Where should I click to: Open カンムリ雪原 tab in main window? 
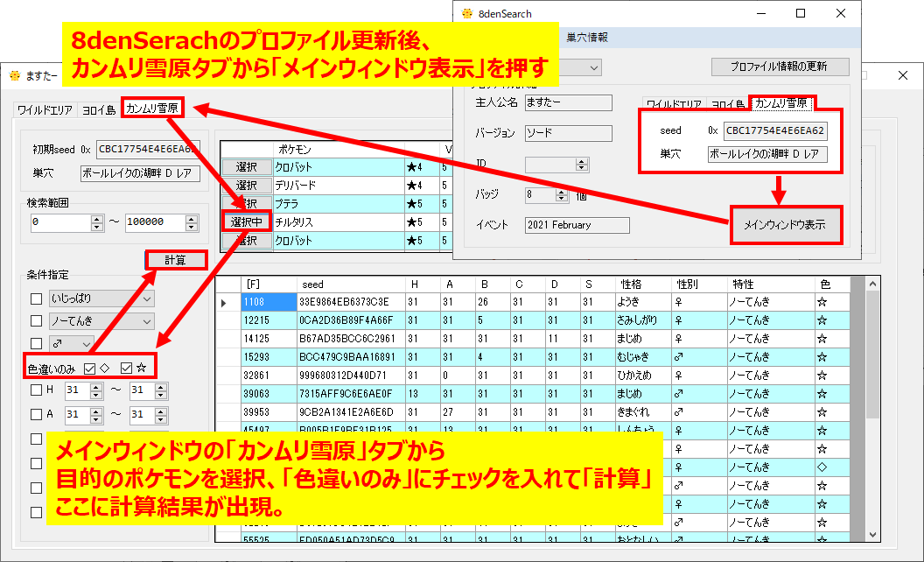point(152,108)
